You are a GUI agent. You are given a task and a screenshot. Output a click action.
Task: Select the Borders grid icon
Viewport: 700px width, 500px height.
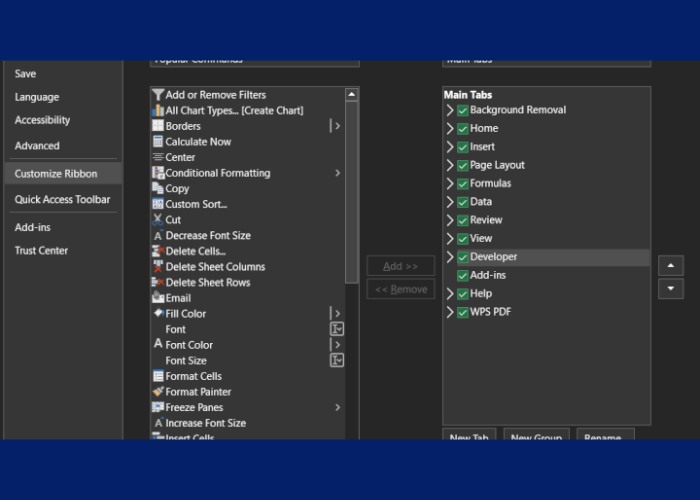(x=158, y=126)
